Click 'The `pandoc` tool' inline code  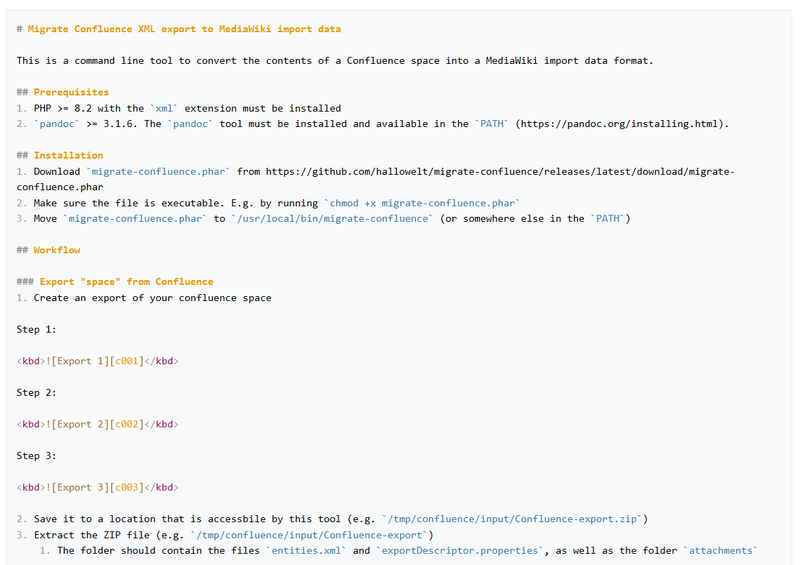pos(190,124)
